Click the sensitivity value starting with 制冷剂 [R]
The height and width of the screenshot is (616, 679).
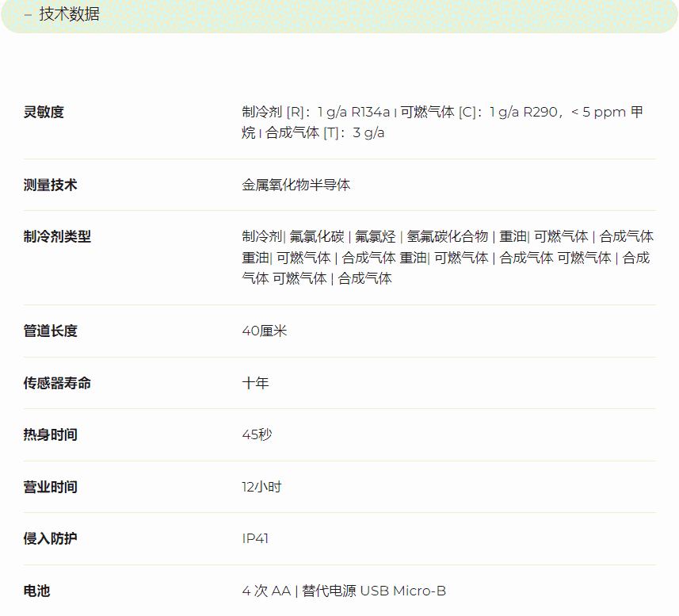coord(442,122)
